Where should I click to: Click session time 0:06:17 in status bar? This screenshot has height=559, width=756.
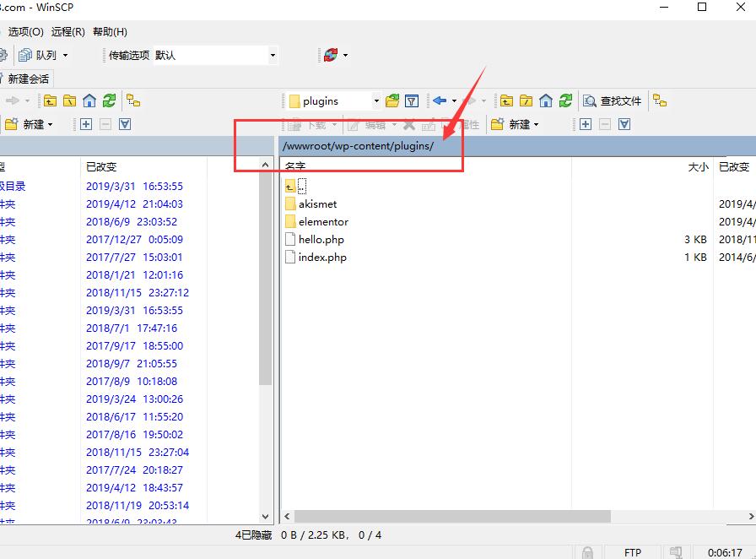click(x=725, y=553)
